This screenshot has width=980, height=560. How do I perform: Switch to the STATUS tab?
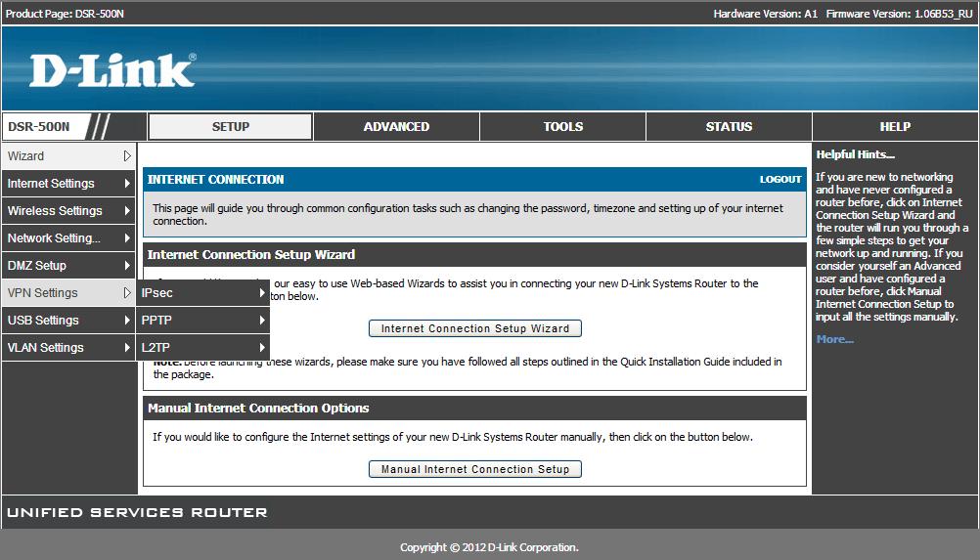click(x=729, y=127)
